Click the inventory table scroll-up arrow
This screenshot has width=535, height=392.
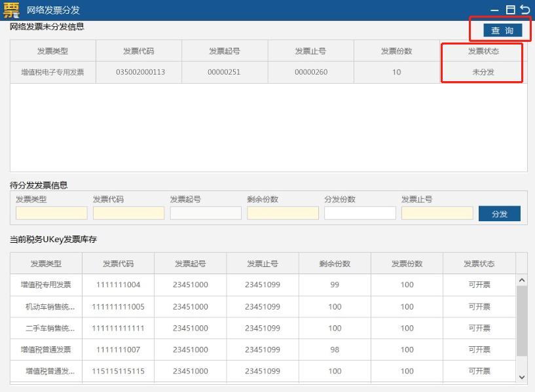(521, 280)
